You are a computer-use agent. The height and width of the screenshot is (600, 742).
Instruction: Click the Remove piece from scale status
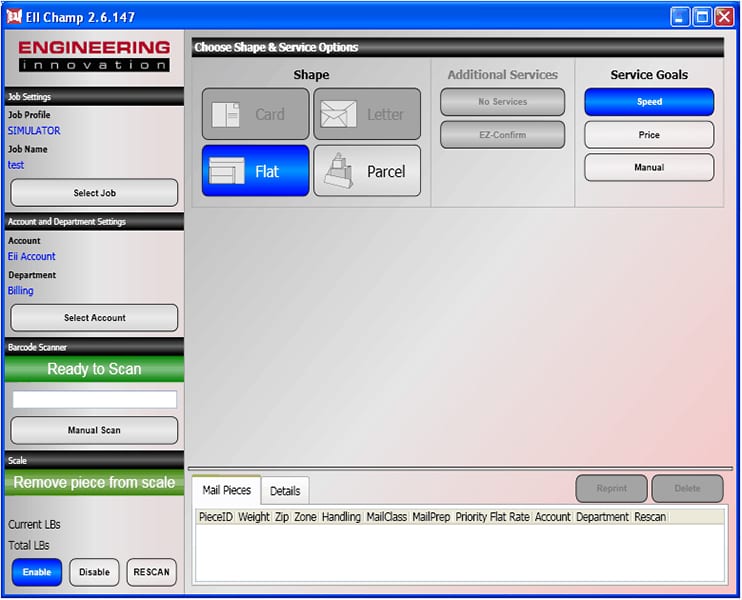(x=94, y=482)
